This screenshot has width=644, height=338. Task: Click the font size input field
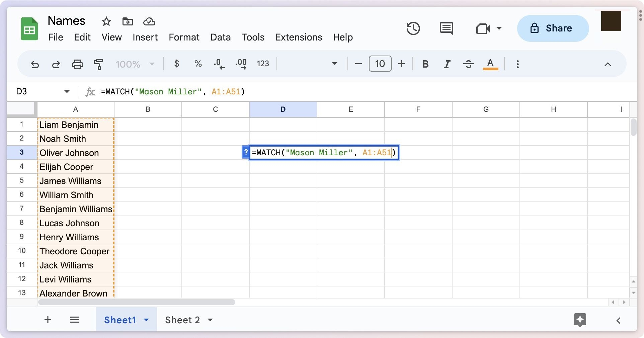(x=380, y=64)
